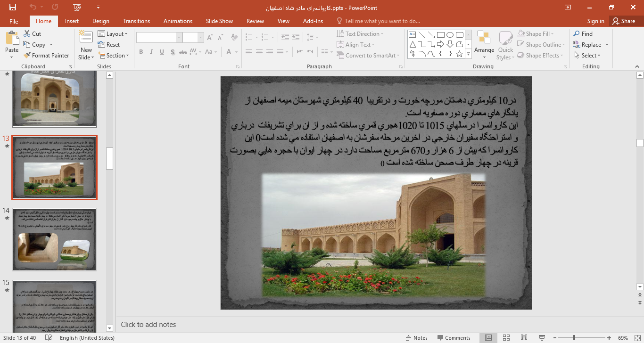Viewport: 644px width, 343px height.
Task: Insert a New Slide icon
Action: click(x=86, y=38)
